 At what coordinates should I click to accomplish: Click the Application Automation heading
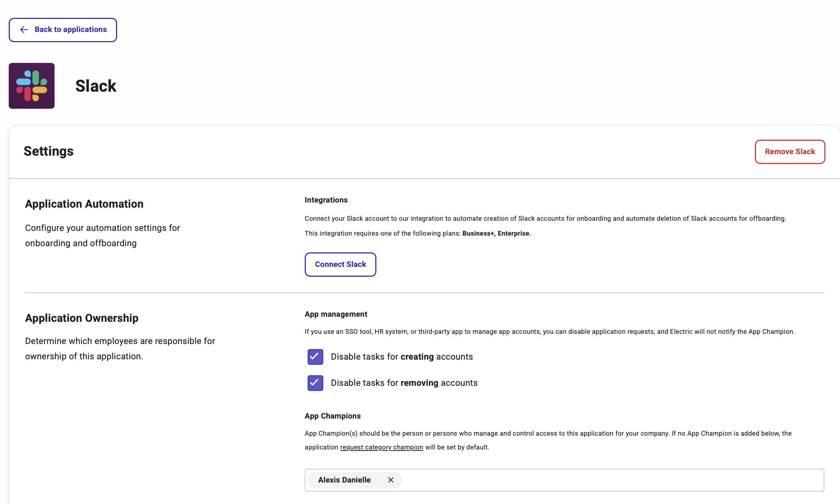(x=84, y=204)
